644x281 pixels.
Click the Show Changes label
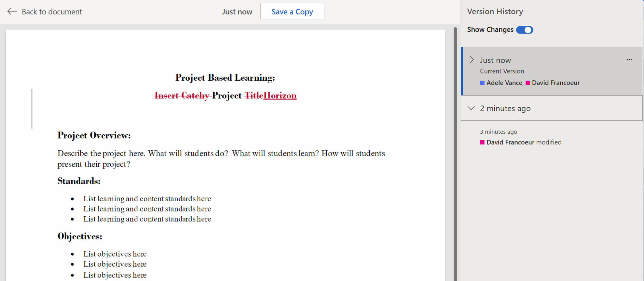click(490, 30)
